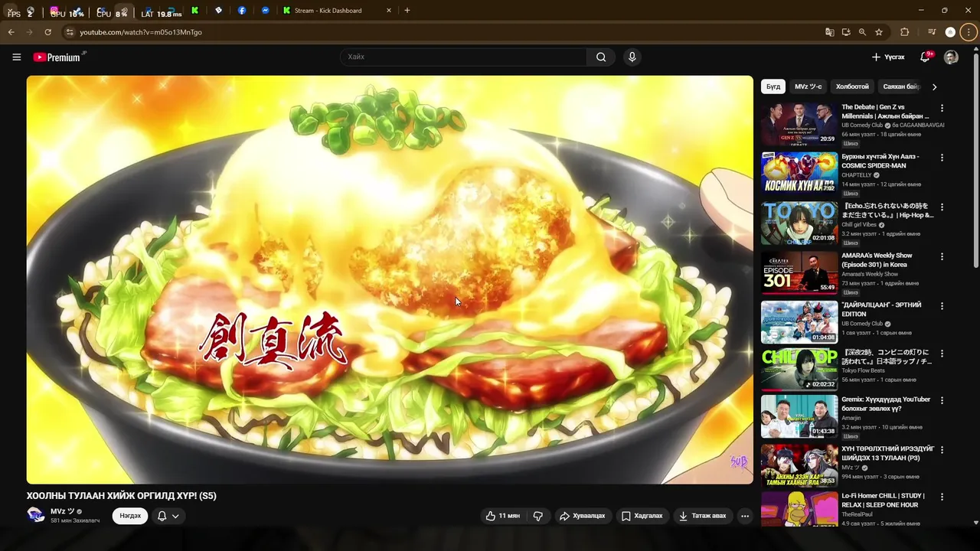The width and height of the screenshot is (980, 551).
Task: Open Chrome profile avatar button
Action: point(950,32)
